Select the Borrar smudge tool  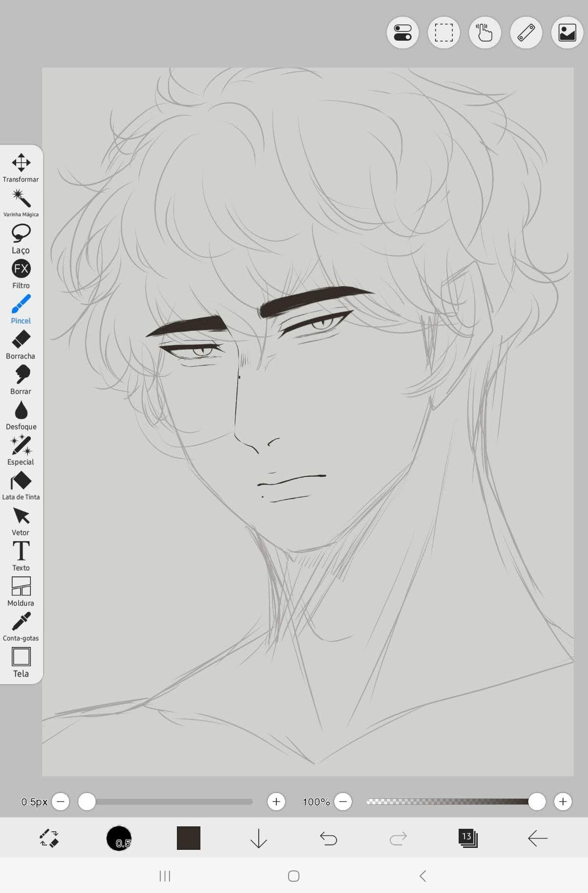coord(21,379)
